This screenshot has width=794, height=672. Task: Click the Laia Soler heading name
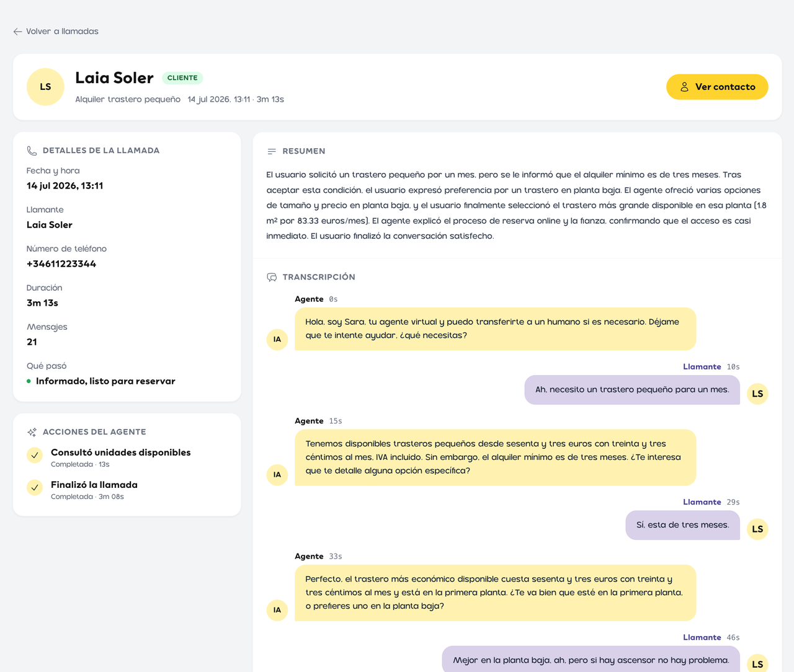[115, 78]
